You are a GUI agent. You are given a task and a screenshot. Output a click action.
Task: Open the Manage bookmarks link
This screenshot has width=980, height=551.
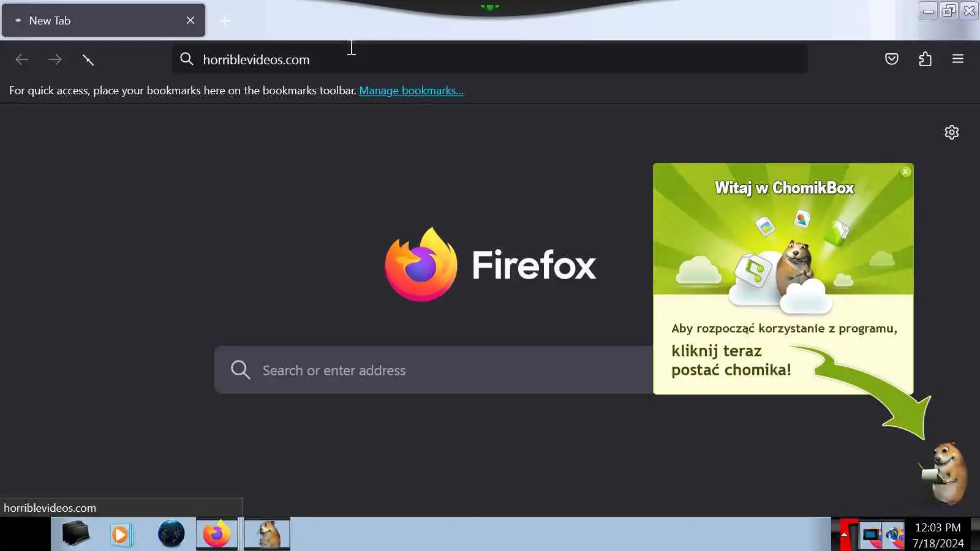[x=411, y=91]
